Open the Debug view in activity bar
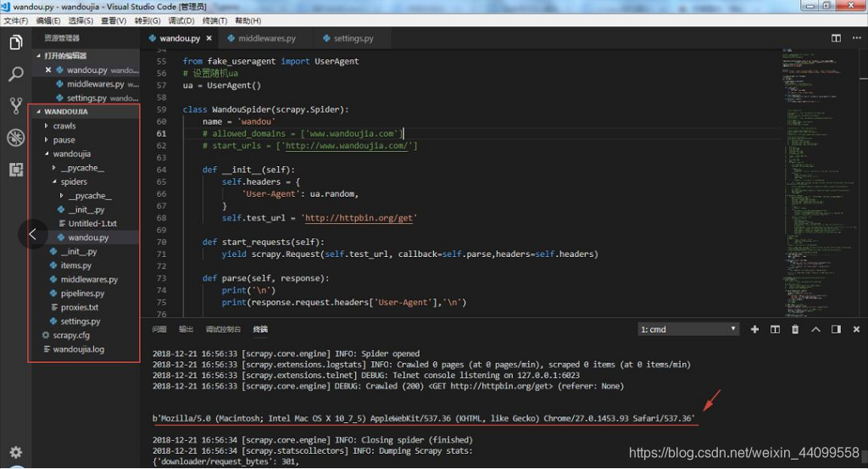The width and height of the screenshot is (868, 469). point(16,137)
